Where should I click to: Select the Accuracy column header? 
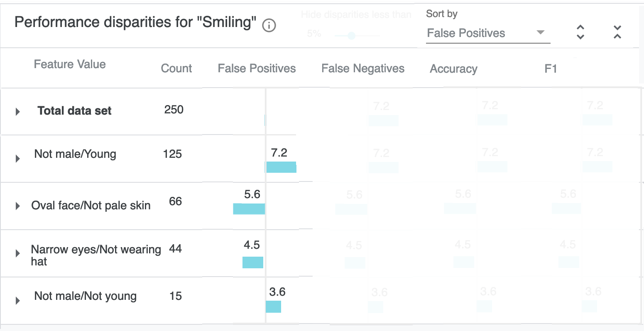(453, 69)
